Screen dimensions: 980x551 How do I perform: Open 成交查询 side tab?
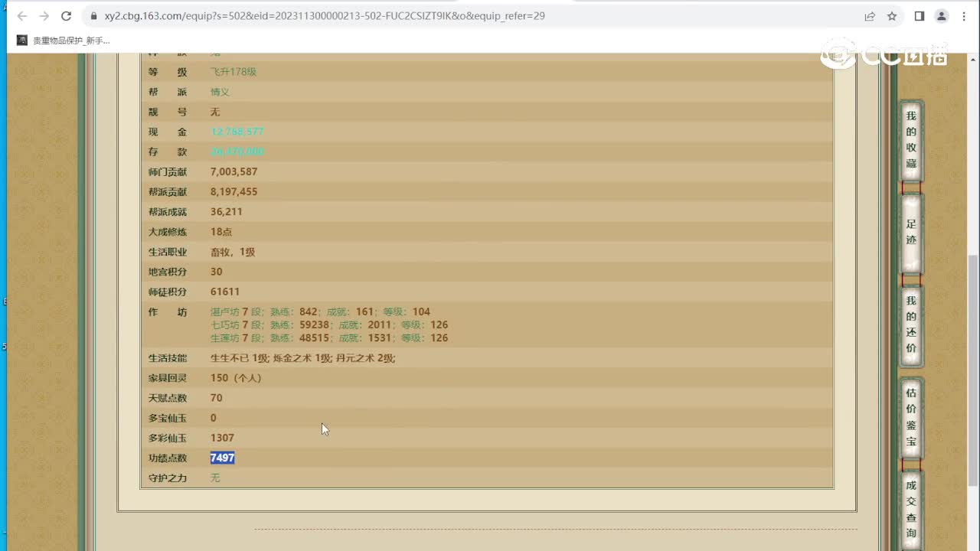coord(911,509)
